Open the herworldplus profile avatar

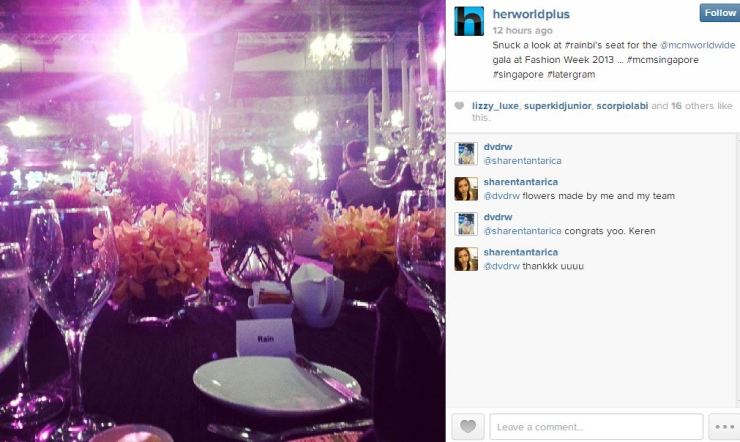click(469, 21)
